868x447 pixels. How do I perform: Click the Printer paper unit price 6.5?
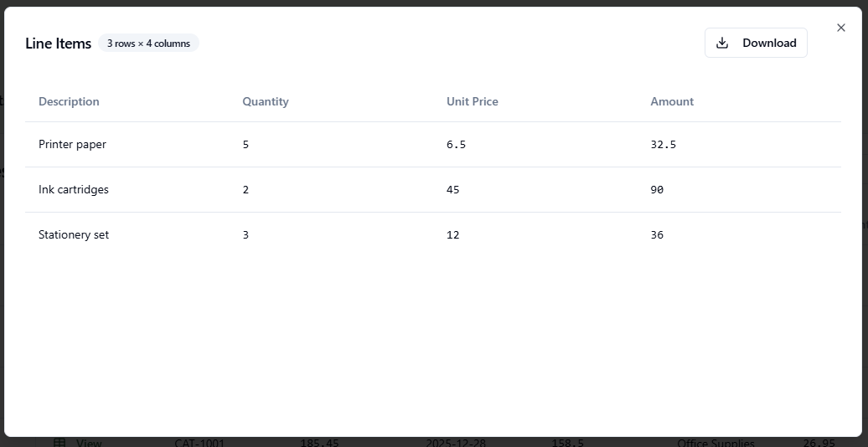456,144
